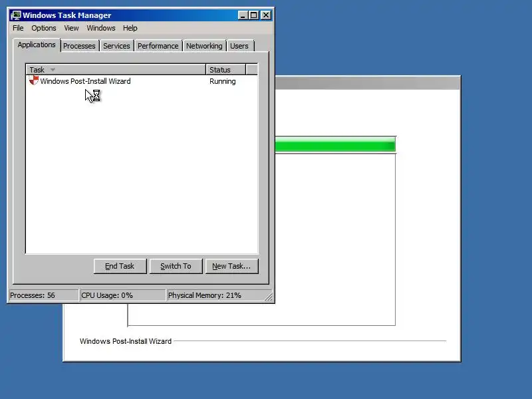Screen dimensions: 532x399
Task: Open the Options menu
Action: (x=44, y=28)
